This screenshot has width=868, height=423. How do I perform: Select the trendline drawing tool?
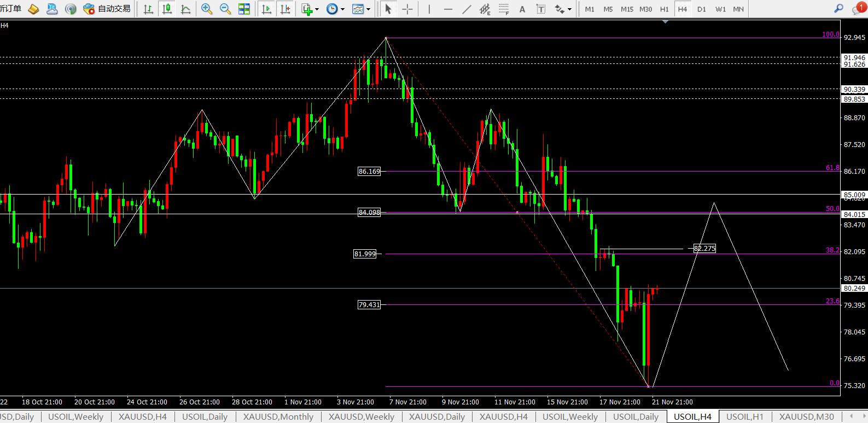[x=466, y=9]
